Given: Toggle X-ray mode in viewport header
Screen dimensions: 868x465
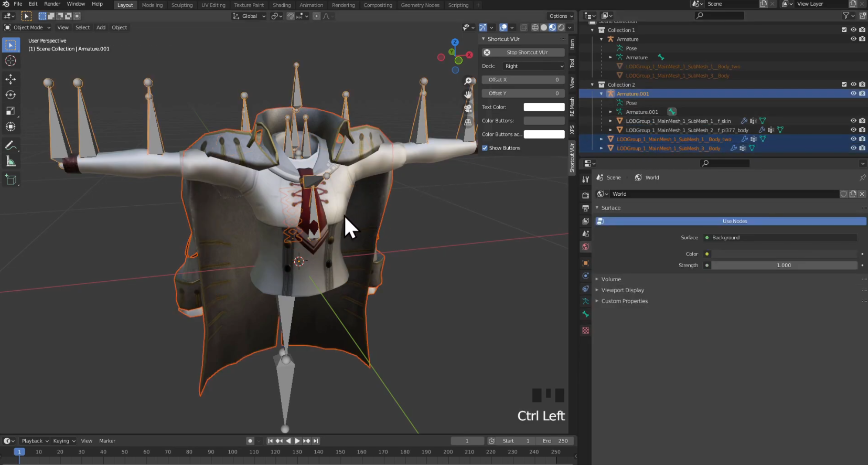Looking at the screenshot, I should click(523, 27).
